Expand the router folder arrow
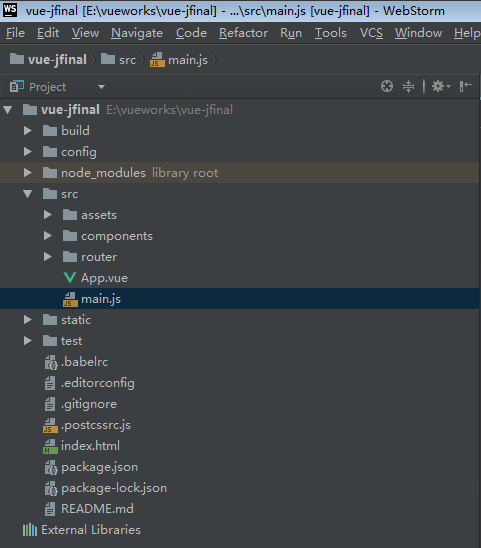Viewport: 481px width, 548px height. click(48, 257)
